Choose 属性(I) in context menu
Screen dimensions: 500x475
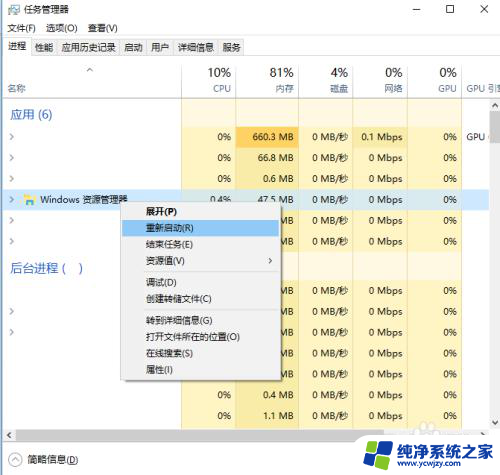200,370
